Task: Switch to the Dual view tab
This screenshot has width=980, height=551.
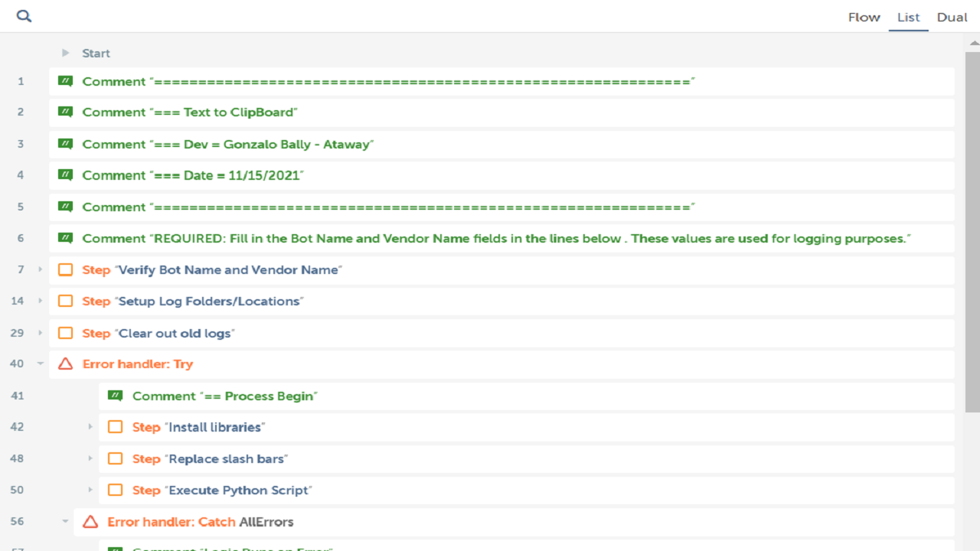Action: 952,17
